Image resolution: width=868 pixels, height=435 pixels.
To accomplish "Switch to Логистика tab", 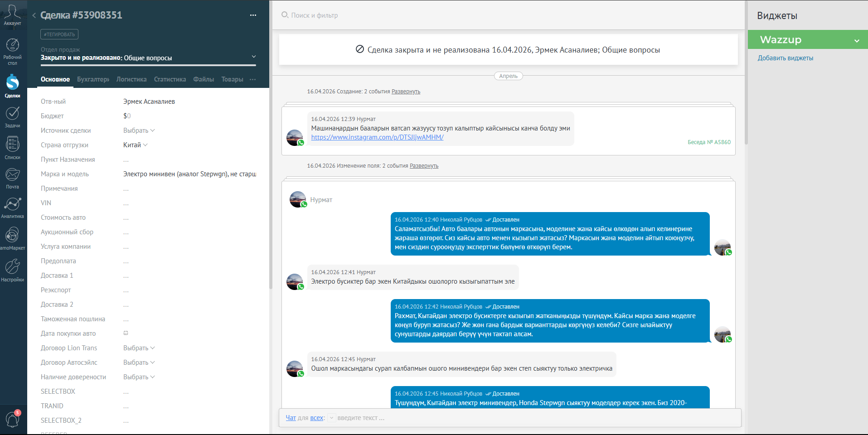I will (x=131, y=79).
